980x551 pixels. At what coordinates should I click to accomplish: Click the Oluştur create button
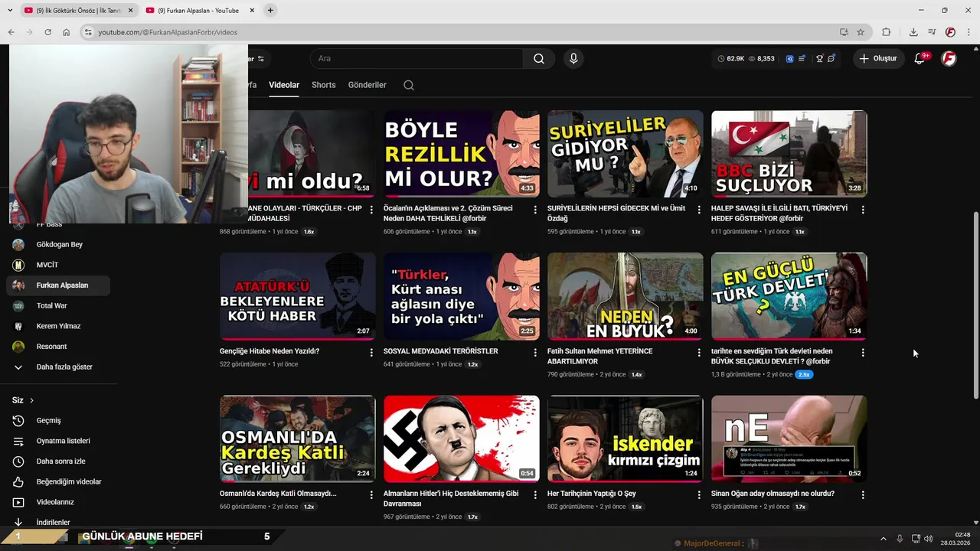coord(878,59)
